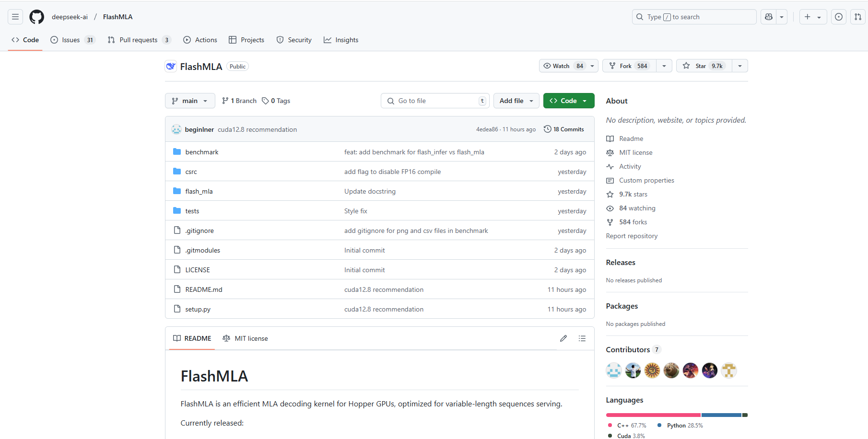Open notifications via the clock/activity icon
Viewport: 868px width, 439px height.
point(838,17)
